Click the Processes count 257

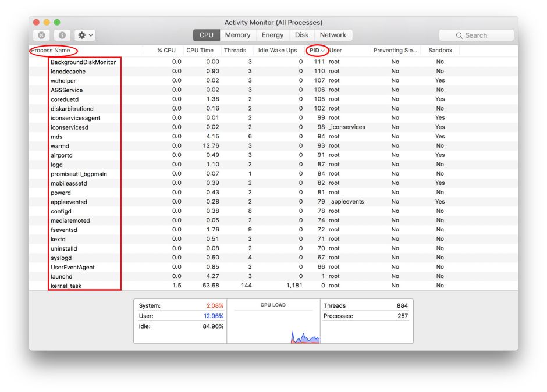coord(403,316)
